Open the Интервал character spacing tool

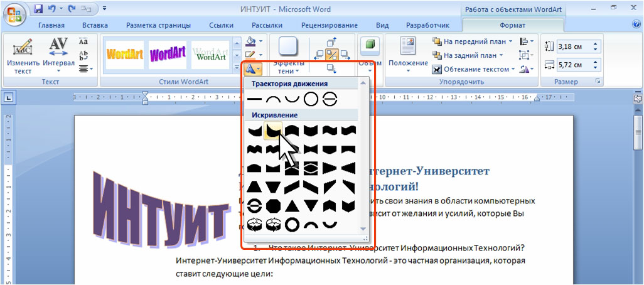58,55
